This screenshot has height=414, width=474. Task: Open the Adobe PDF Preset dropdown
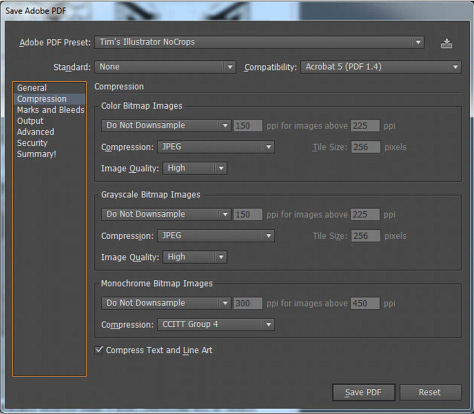pos(259,42)
